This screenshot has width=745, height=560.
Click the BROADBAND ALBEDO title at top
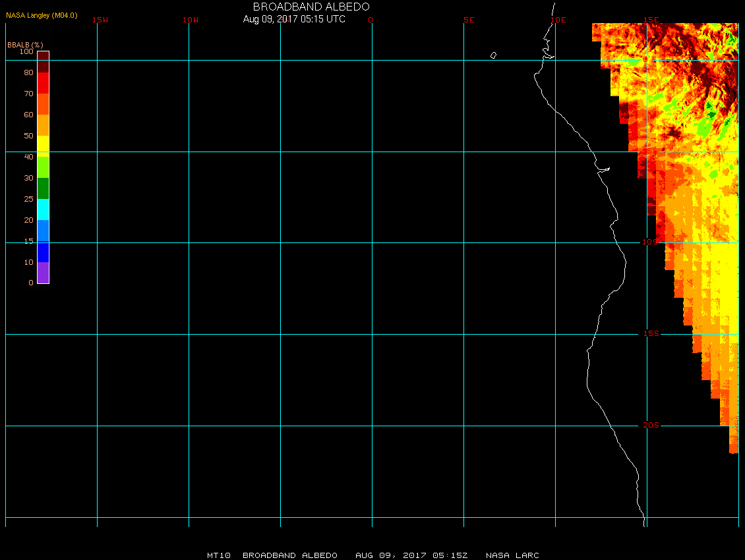311,7
